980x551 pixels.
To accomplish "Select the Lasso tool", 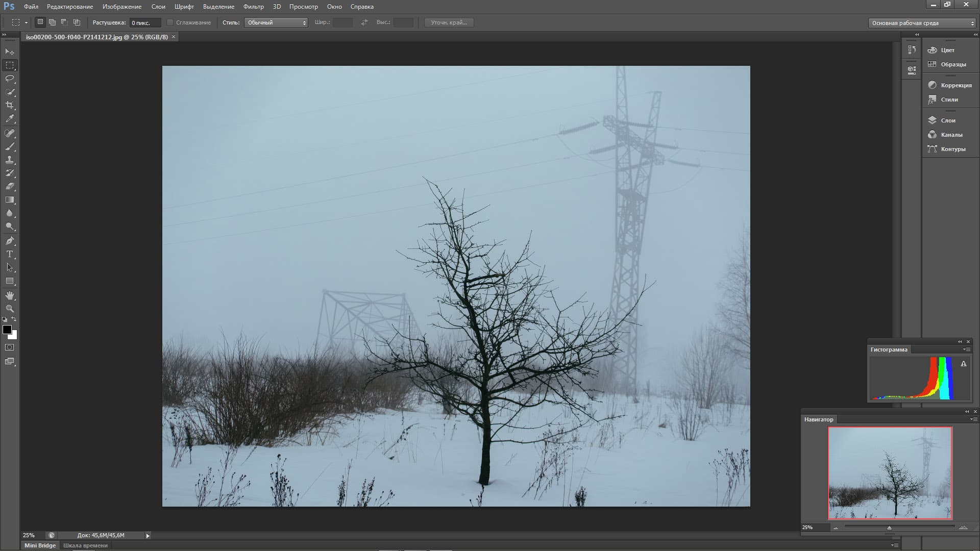I will [x=10, y=79].
